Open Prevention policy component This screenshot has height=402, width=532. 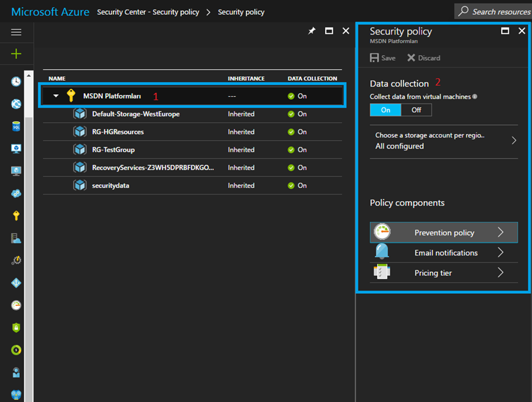[x=444, y=232]
